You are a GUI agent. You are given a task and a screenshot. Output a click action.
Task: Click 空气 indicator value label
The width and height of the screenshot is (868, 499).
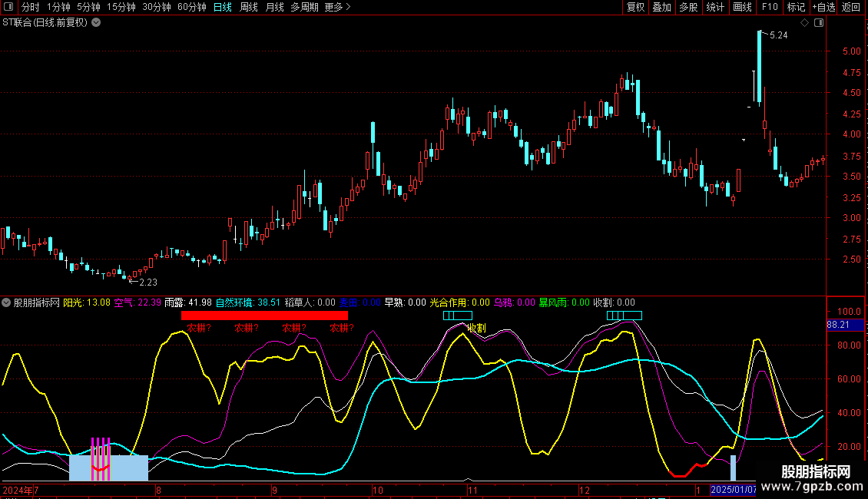click(x=137, y=302)
